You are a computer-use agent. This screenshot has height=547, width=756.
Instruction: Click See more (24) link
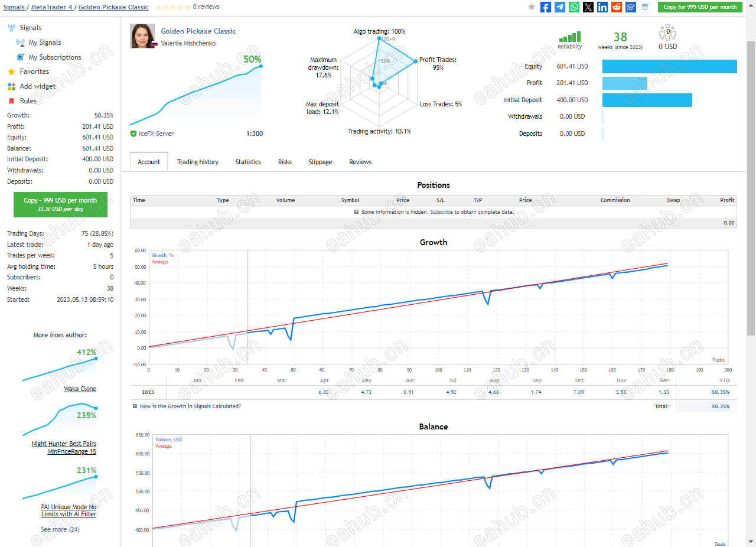point(60,529)
